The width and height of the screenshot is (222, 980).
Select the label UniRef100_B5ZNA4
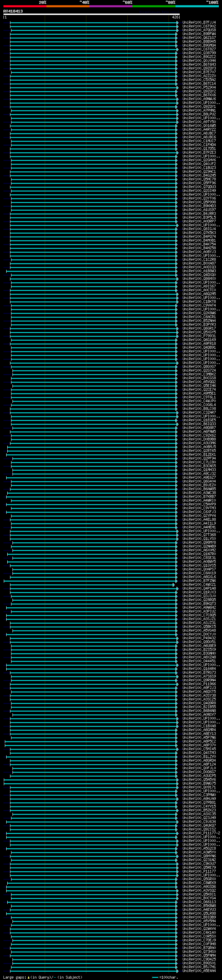[x=199, y=321]
